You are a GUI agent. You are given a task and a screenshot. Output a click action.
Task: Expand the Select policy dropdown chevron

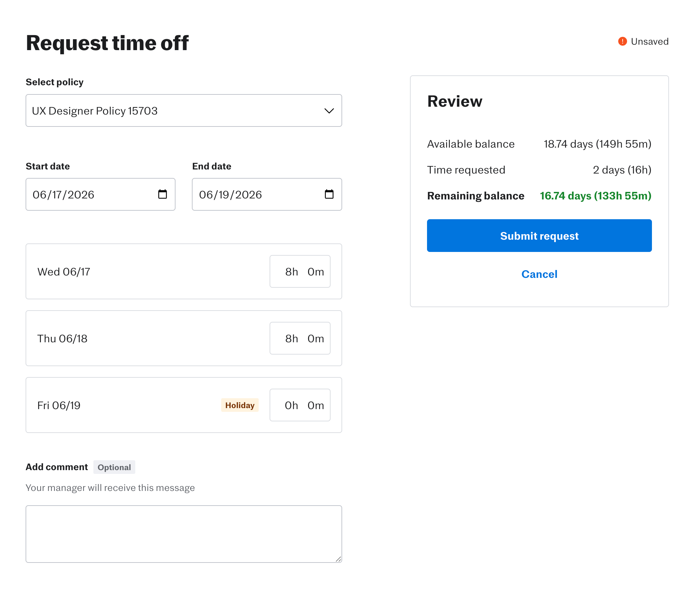(329, 111)
